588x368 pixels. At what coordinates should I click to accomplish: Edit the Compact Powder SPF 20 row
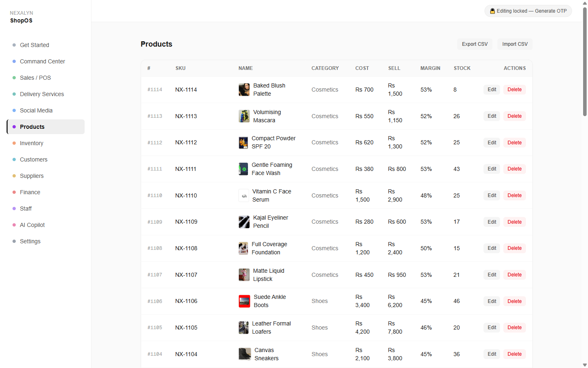click(492, 143)
